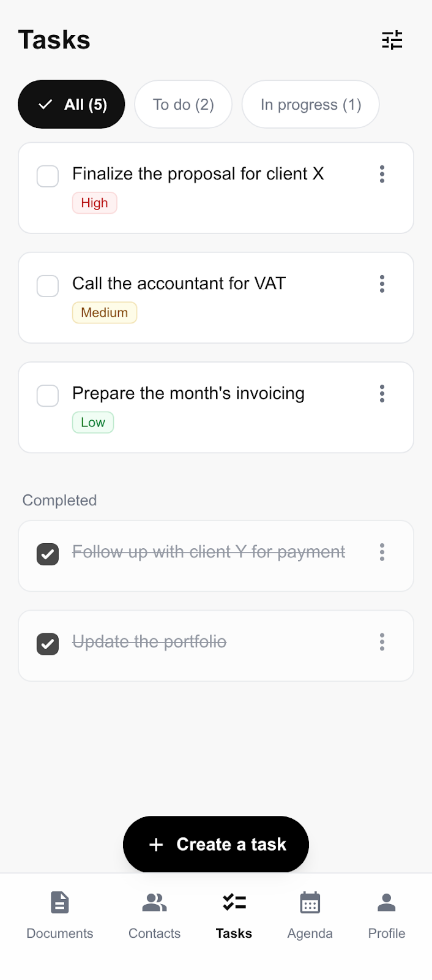Image resolution: width=432 pixels, height=980 pixels.
Task: Select the All (5) filter
Action: point(71,104)
